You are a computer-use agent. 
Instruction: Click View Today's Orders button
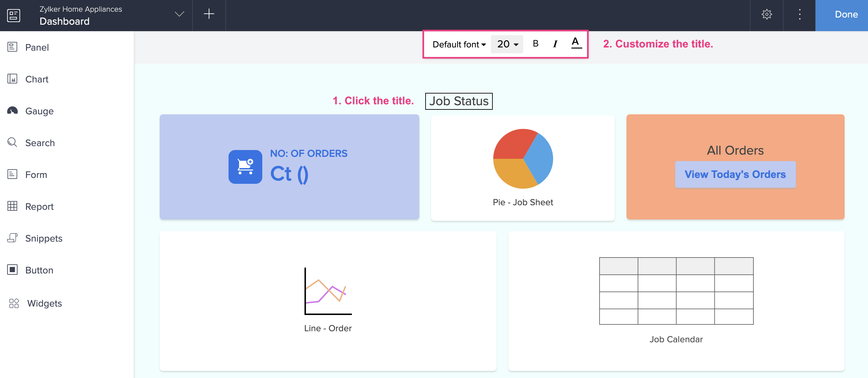pos(735,174)
